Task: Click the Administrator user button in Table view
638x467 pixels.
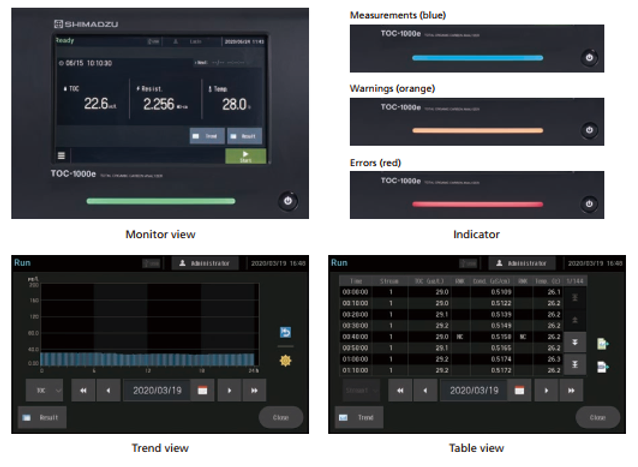Action: coord(522,263)
